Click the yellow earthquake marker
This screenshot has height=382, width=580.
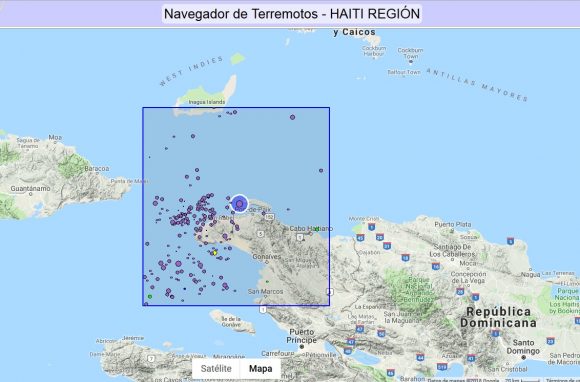coord(215,253)
